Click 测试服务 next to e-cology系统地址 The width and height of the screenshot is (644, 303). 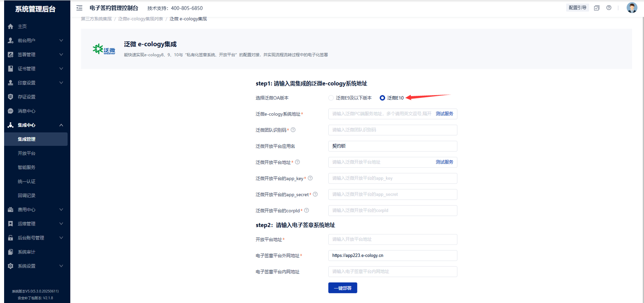(x=444, y=114)
